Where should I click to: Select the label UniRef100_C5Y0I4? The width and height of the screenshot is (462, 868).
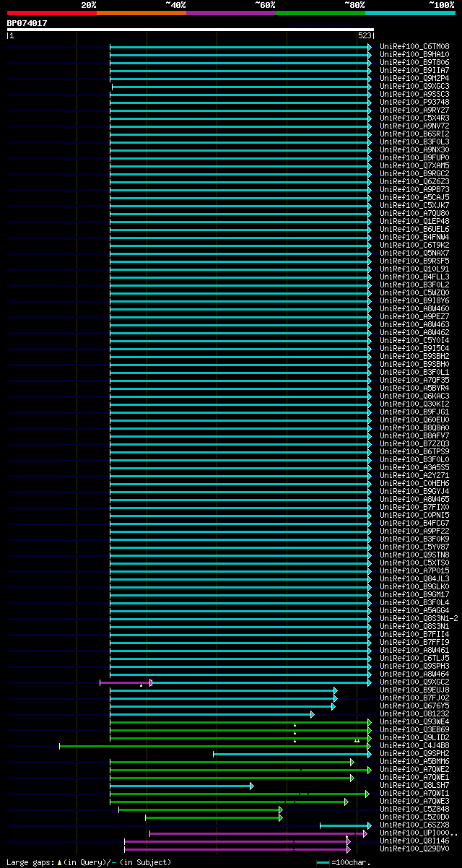[414, 340]
